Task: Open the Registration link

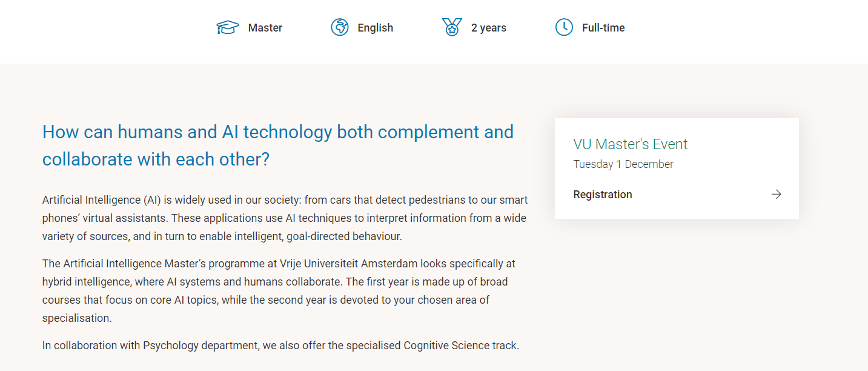Action: (603, 195)
